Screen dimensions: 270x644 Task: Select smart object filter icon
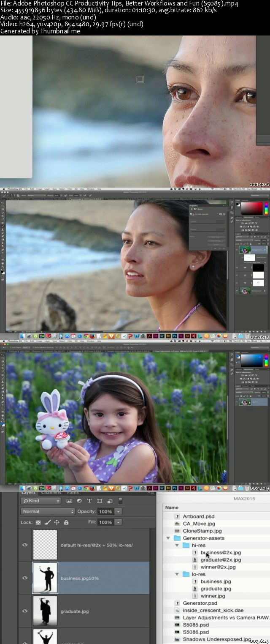click(110, 501)
